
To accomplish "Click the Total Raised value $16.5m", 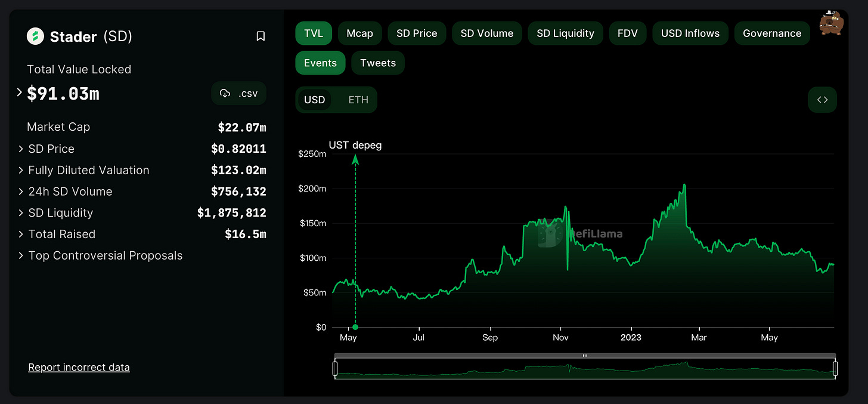I will pyautogui.click(x=246, y=235).
